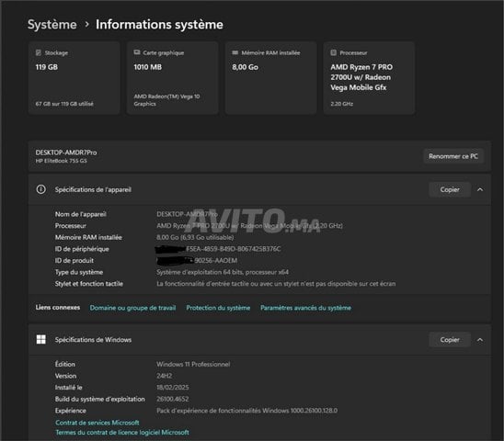This screenshot has height=441, width=504.
Task: Click the '2.20 GHz' processor speed text
Action: coord(342,104)
